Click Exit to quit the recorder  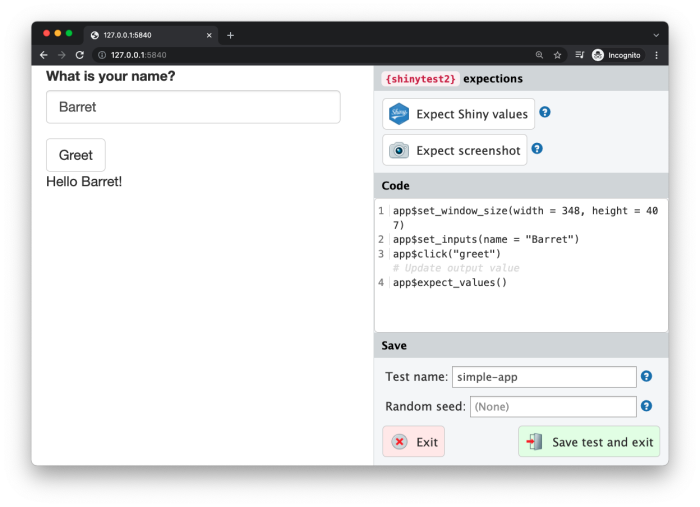click(x=413, y=441)
